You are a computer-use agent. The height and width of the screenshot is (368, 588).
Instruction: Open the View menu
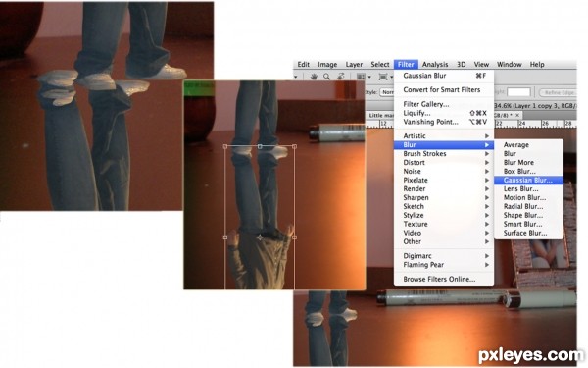coord(481,64)
